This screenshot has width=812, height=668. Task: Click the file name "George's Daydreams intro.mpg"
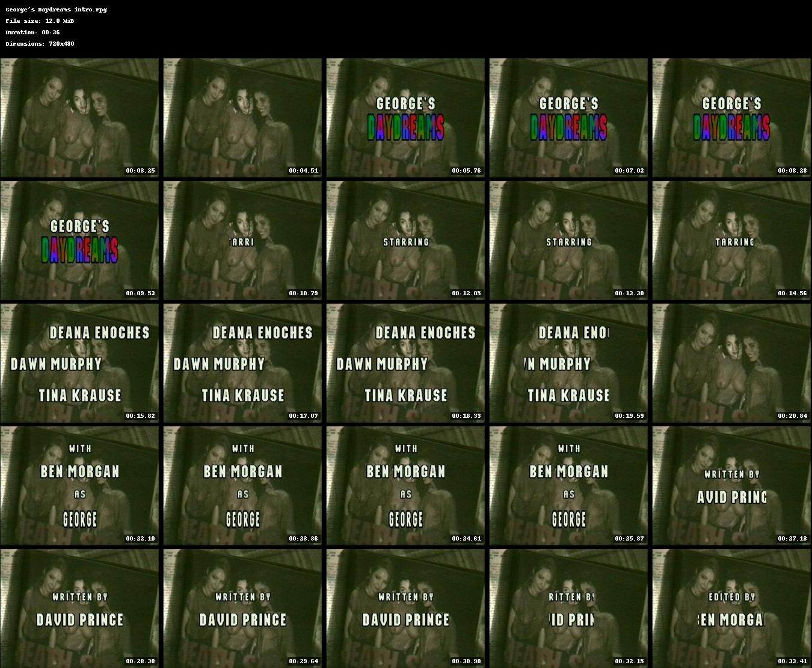(x=56, y=10)
